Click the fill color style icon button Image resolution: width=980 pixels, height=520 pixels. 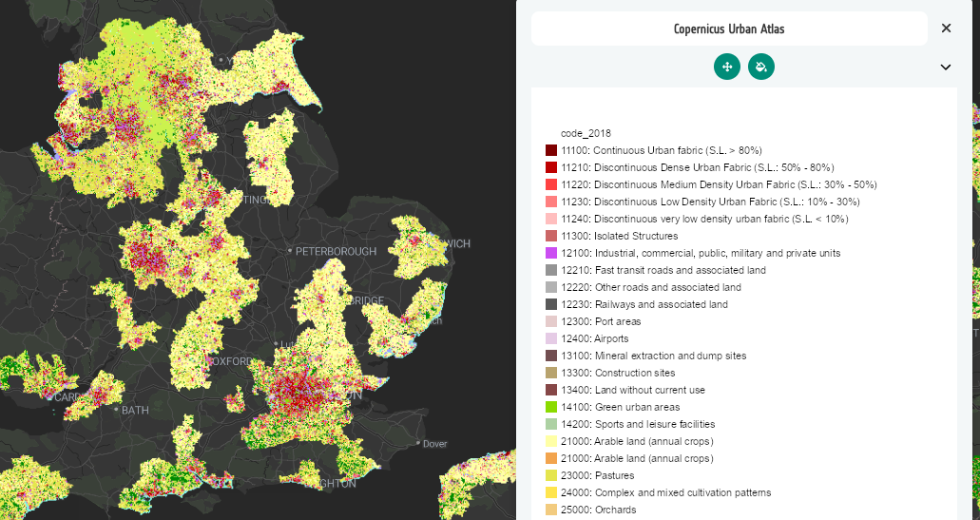(761, 67)
